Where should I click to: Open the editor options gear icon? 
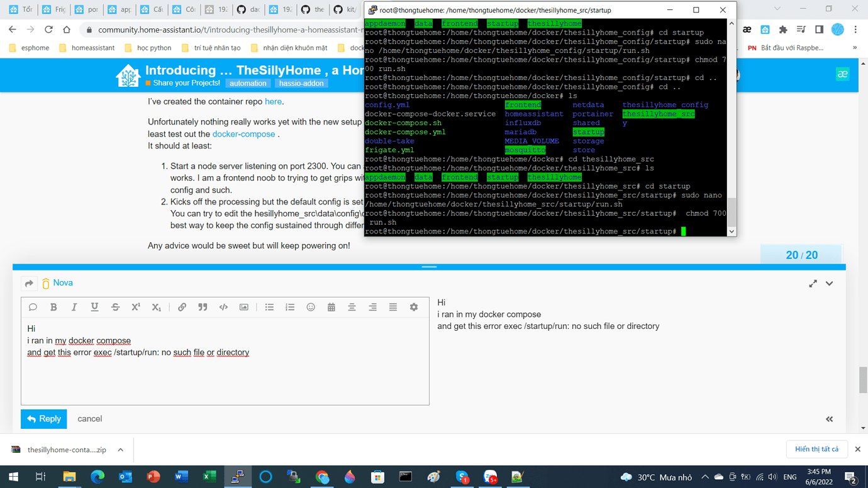[x=413, y=307]
